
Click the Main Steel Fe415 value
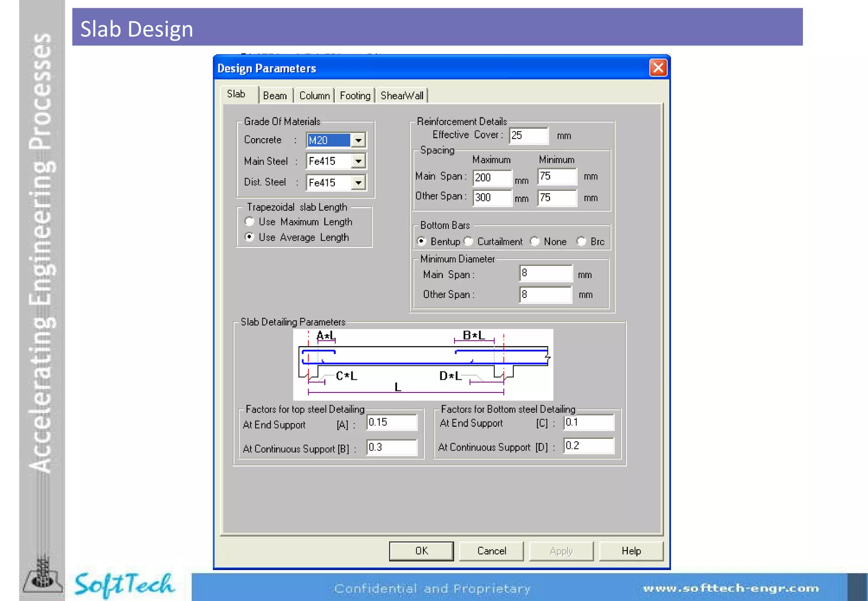329,161
